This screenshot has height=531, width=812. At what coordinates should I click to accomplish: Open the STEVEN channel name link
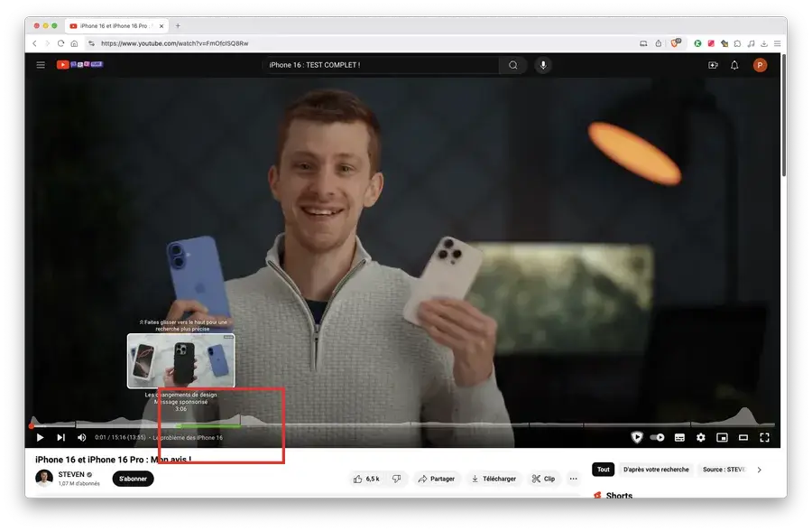pos(71,474)
